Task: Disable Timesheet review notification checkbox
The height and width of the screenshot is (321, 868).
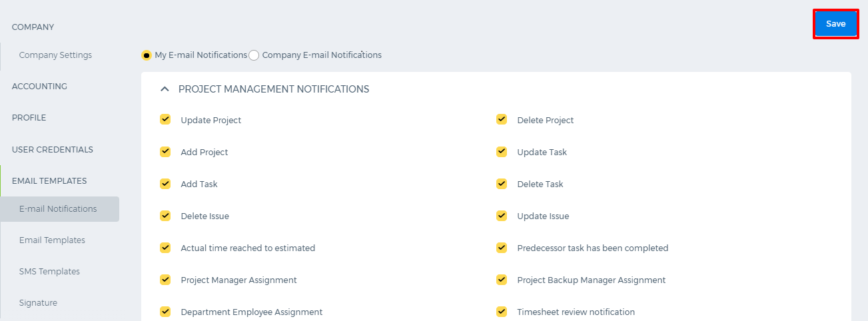Action: click(502, 312)
